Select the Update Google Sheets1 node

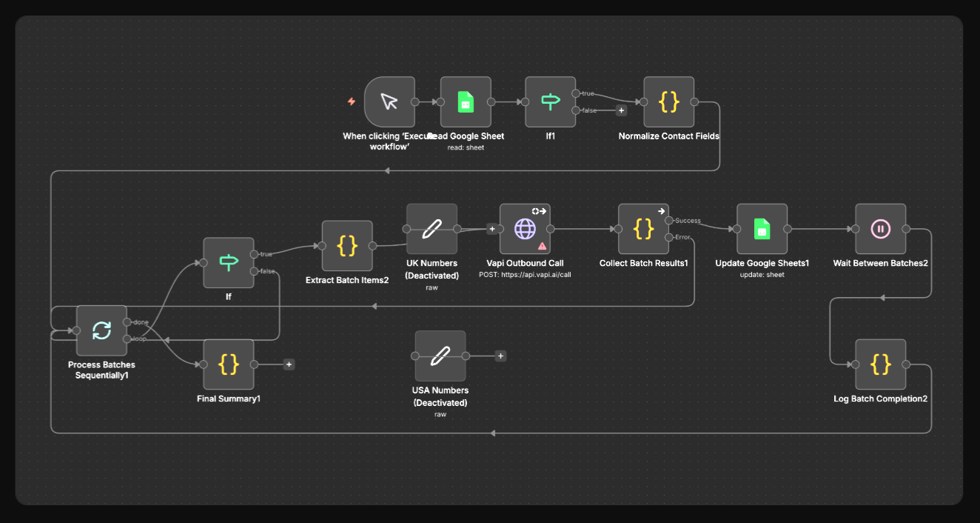tap(762, 230)
